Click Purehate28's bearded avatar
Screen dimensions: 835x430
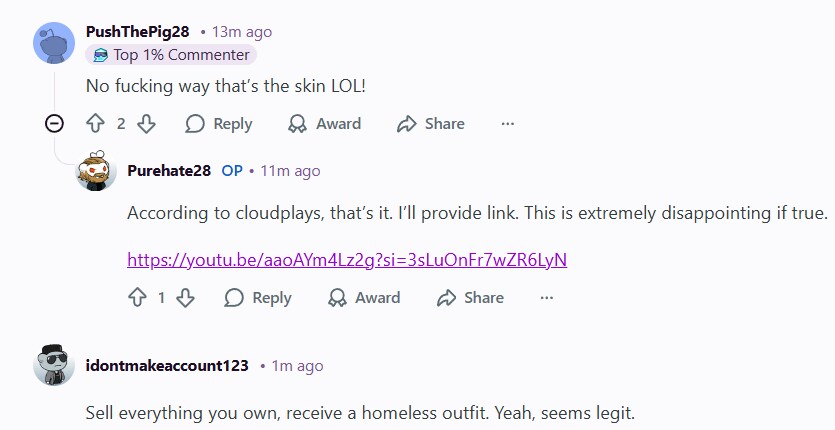click(x=96, y=171)
